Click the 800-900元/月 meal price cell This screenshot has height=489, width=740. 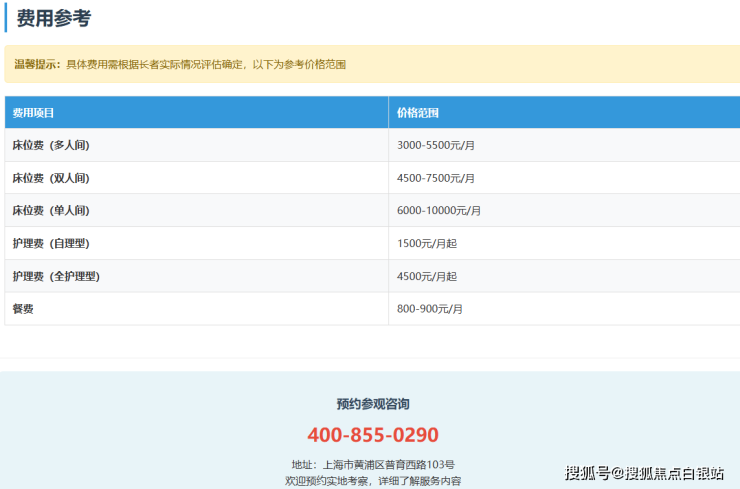[430, 309]
